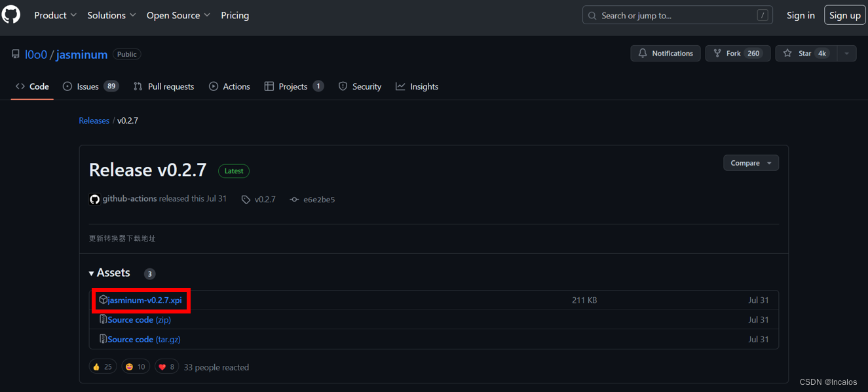This screenshot has width=868, height=392.
Task: Open the Open Source dropdown
Action: coord(178,15)
